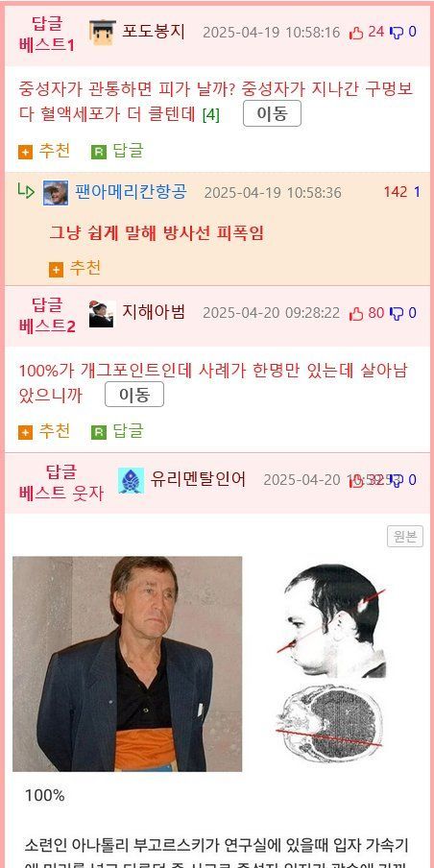Click 이동 button on 포도봉지's comment
The image size is (434, 868).
(x=273, y=113)
